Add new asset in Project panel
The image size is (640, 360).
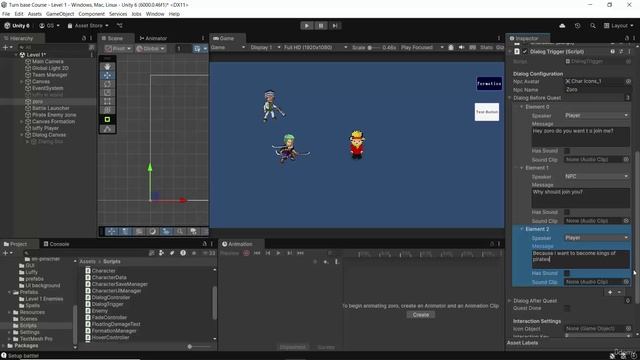coord(7,253)
